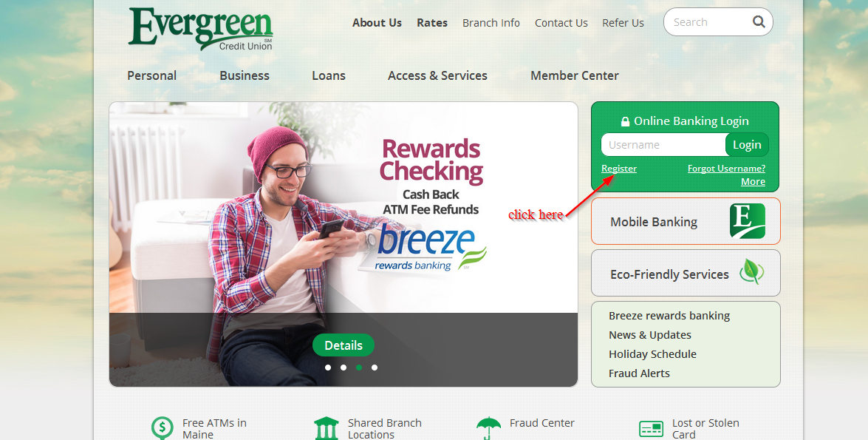
Task: Click the search magnifier icon
Action: coord(759,21)
